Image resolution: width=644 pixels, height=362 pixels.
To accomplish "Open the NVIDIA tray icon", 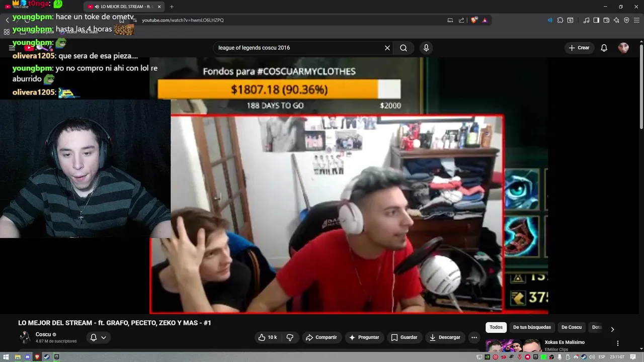I will coord(487,357).
